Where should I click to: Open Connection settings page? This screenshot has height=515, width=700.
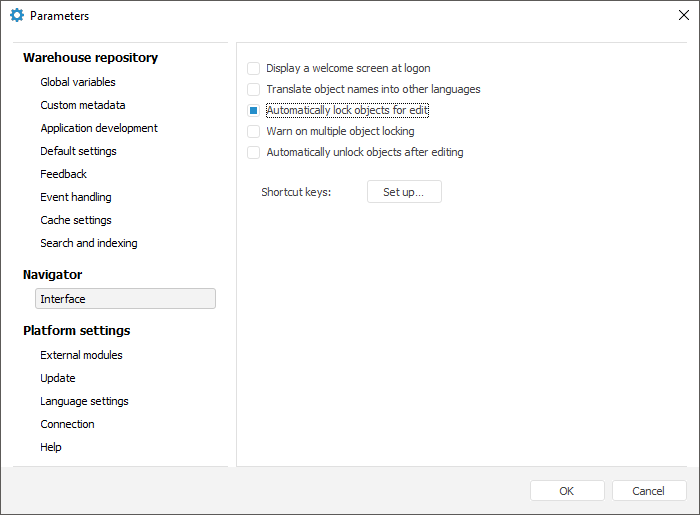tap(67, 424)
